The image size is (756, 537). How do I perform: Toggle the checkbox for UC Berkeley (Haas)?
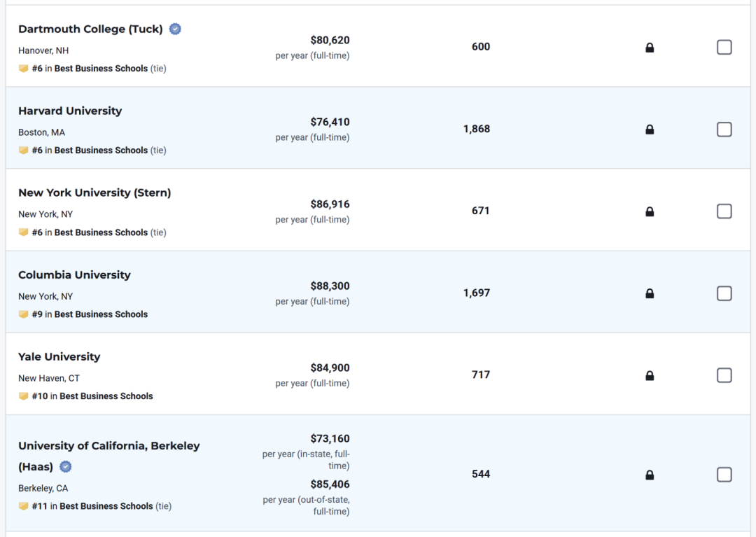click(x=724, y=475)
